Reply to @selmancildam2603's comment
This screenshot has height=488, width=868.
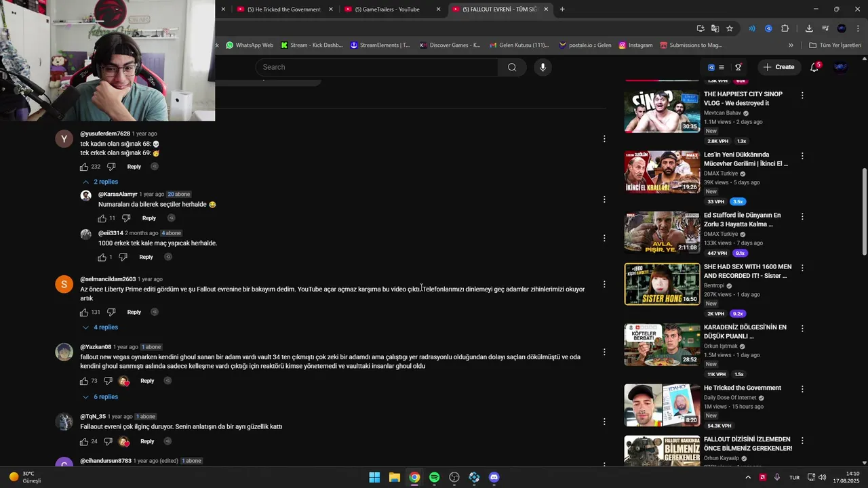point(134,312)
